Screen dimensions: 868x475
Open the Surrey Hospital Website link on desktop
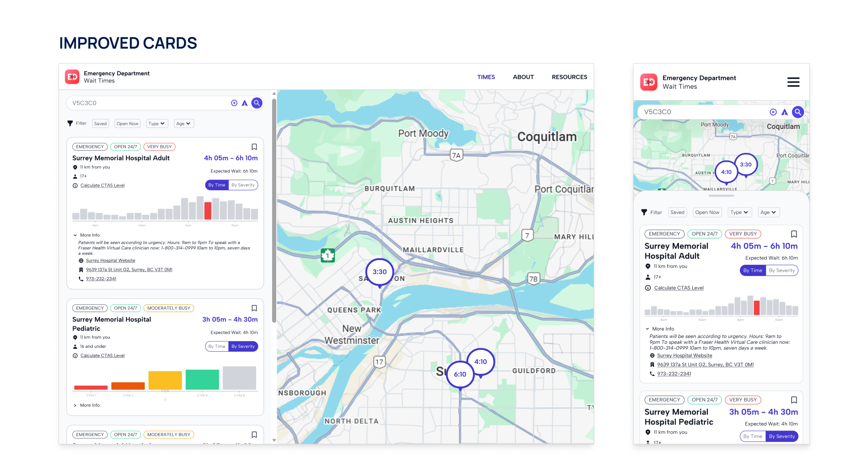click(111, 261)
